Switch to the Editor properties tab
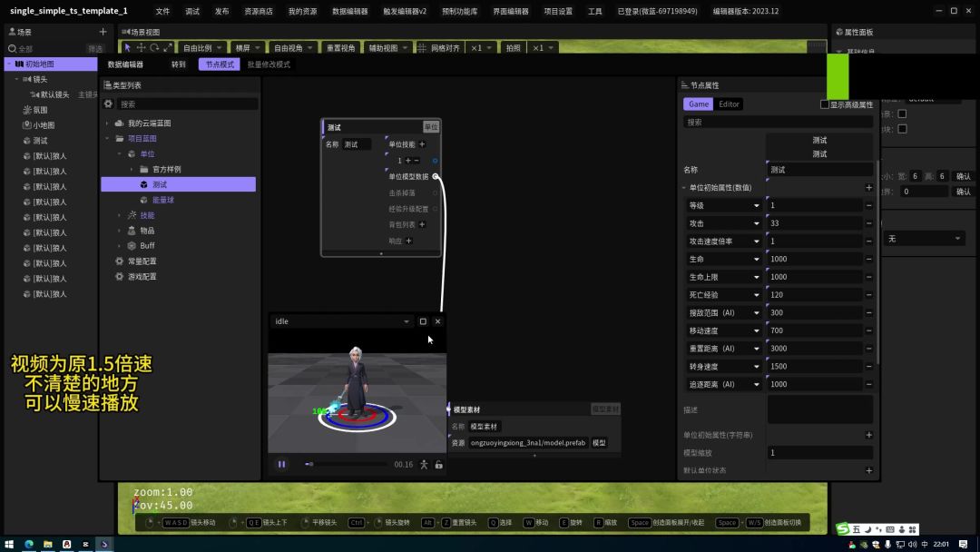Viewport: 980px width, 552px height. [729, 104]
